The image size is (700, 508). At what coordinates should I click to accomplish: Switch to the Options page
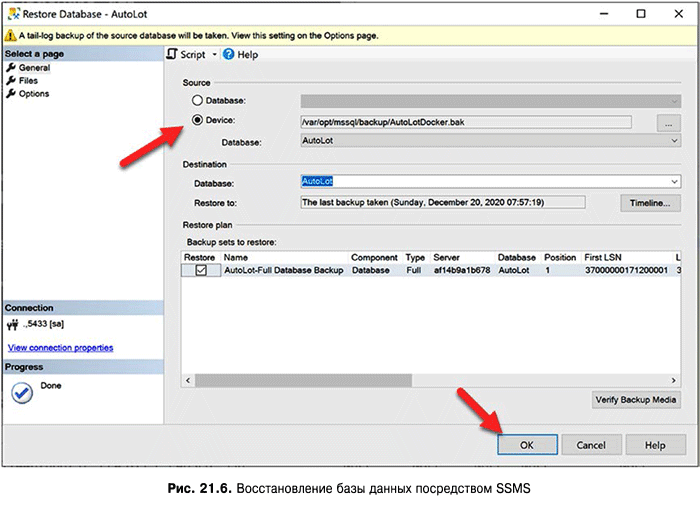[33, 94]
